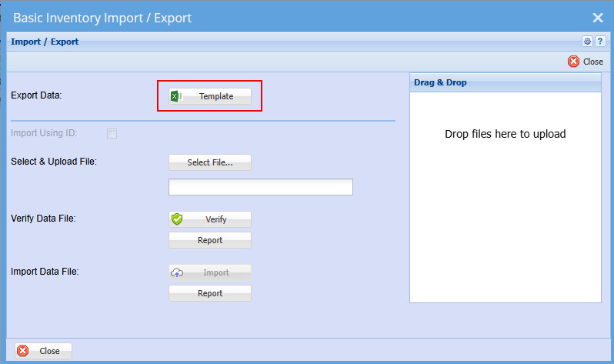
Task: Click the Basic Inventory Import / Export title
Action: tap(102, 18)
